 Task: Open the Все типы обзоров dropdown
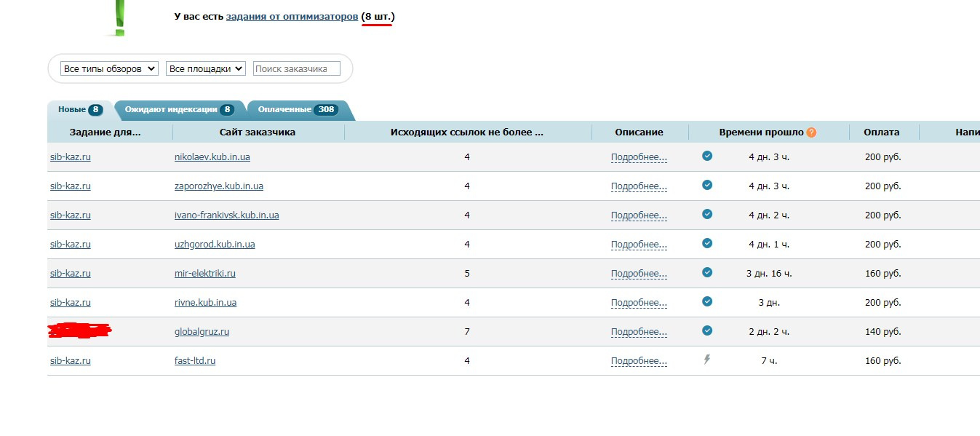point(109,68)
